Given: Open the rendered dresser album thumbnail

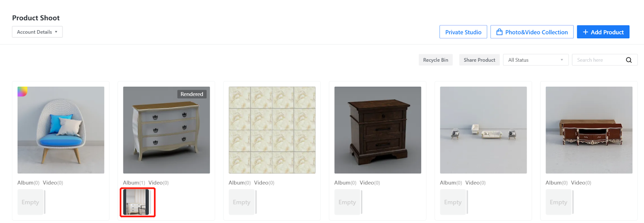Looking at the screenshot, I should 136,202.
